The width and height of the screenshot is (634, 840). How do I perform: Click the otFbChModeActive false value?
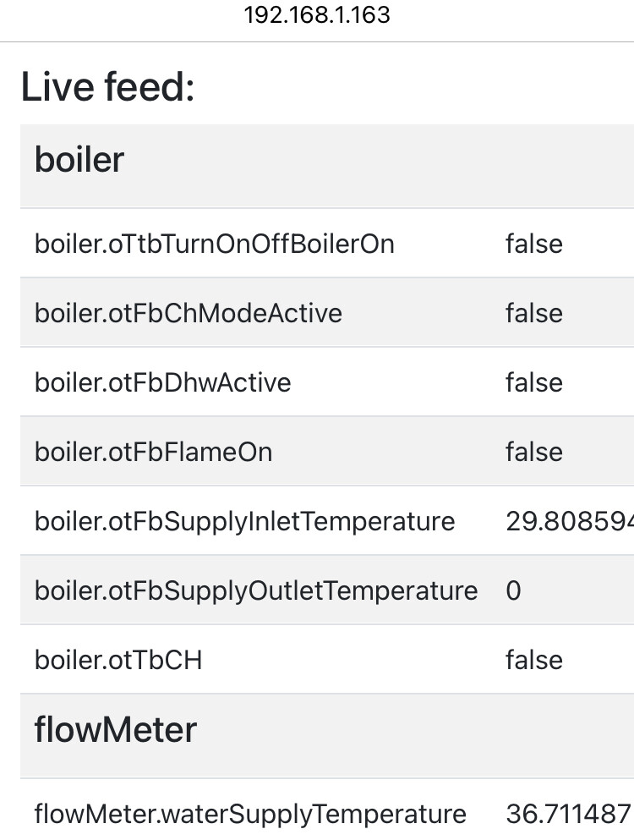pos(534,313)
